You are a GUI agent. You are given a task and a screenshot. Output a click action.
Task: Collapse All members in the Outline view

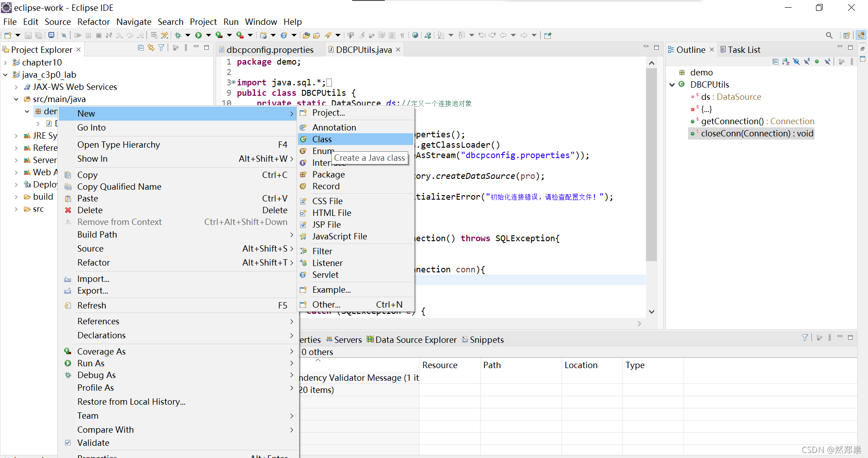click(775, 62)
